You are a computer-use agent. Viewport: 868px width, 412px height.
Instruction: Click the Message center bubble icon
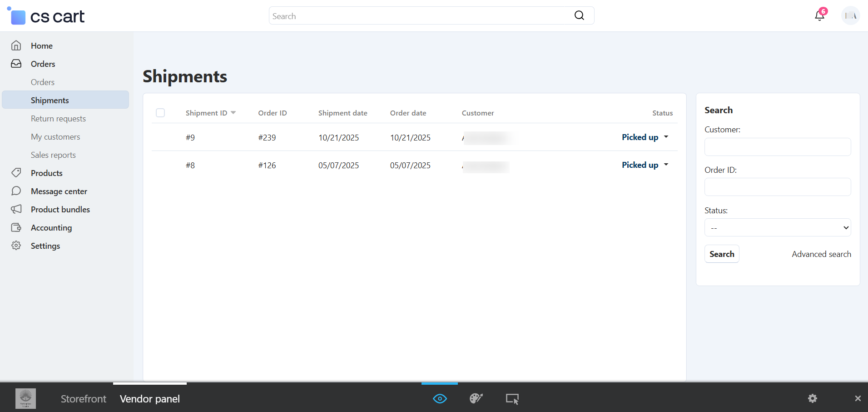coord(16,191)
